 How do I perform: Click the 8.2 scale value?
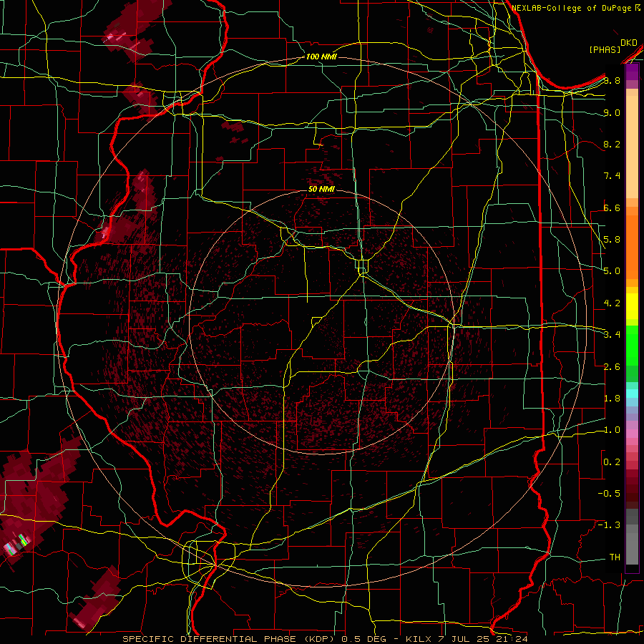coord(612,144)
